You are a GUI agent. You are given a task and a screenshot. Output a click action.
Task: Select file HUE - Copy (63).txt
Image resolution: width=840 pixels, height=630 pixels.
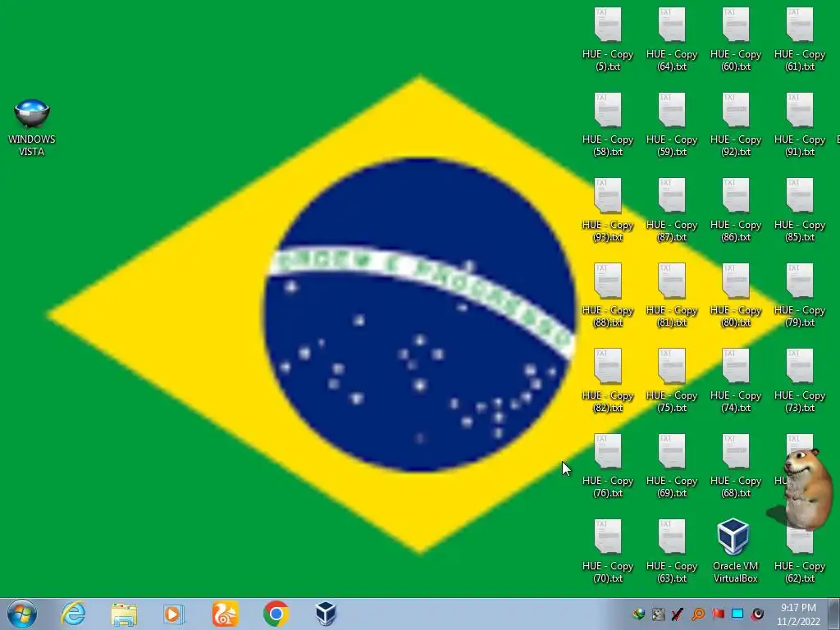point(672,550)
